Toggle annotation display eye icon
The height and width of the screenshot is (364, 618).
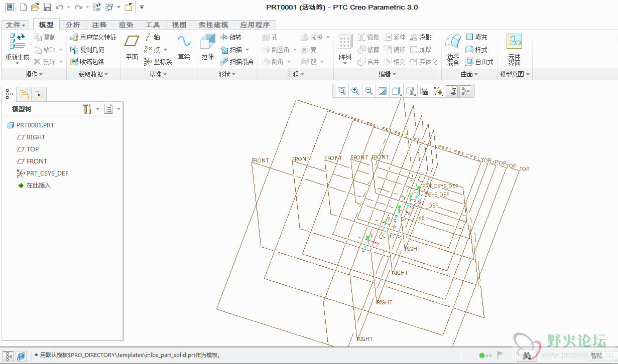[x=452, y=91]
